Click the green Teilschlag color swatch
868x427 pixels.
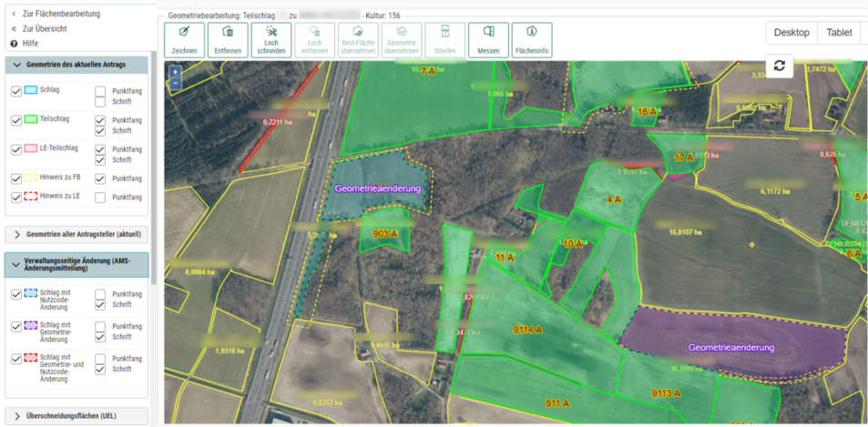30,120
